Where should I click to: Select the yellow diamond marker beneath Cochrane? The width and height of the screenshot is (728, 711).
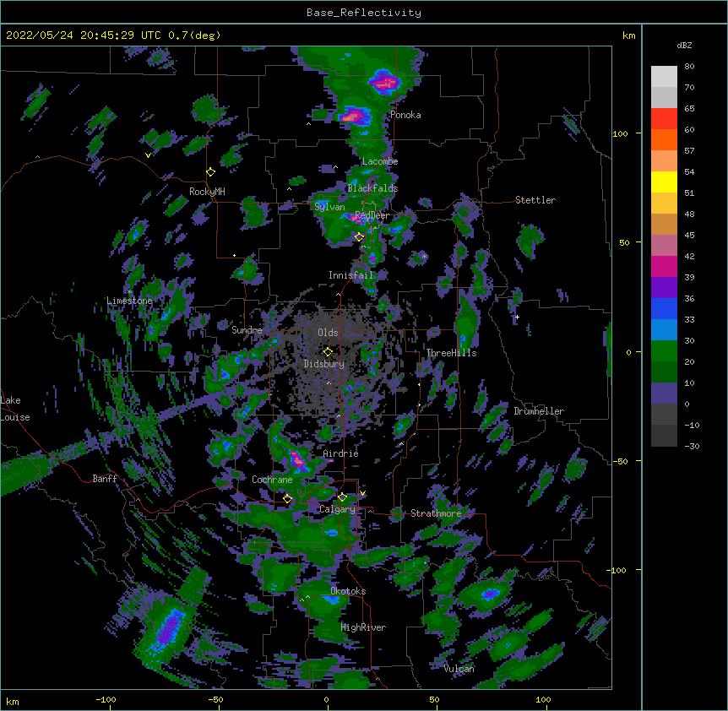coord(287,498)
